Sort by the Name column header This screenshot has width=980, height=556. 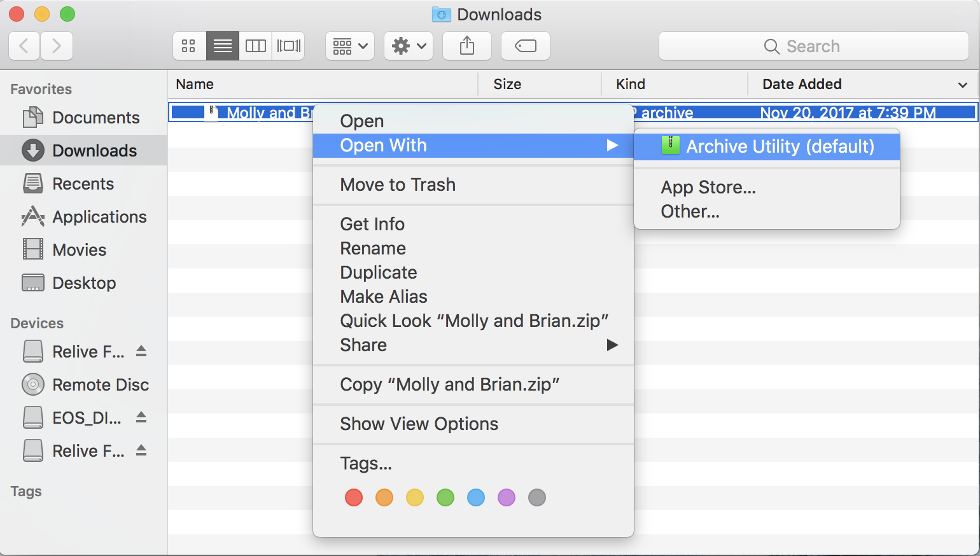(323, 84)
